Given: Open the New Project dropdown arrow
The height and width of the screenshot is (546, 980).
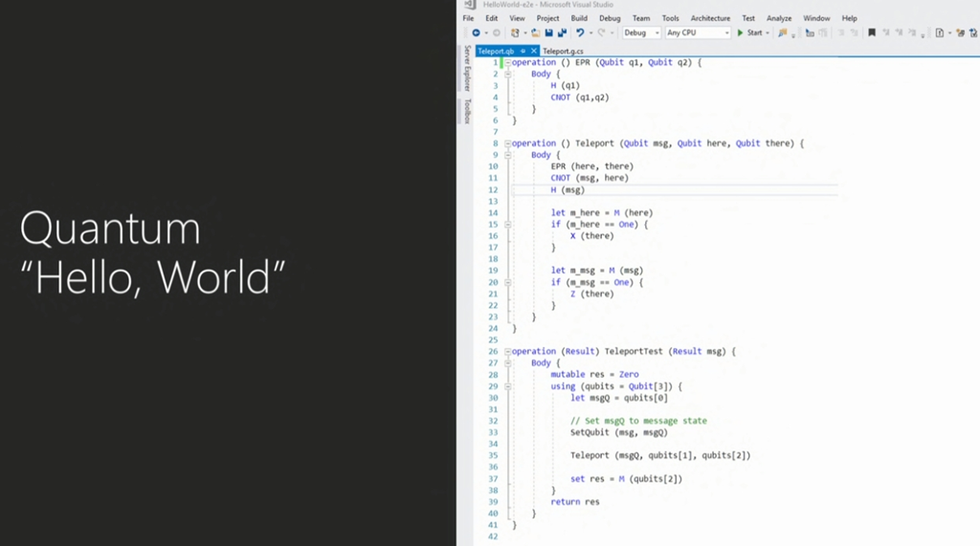Looking at the screenshot, I should click(x=525, y=33).
